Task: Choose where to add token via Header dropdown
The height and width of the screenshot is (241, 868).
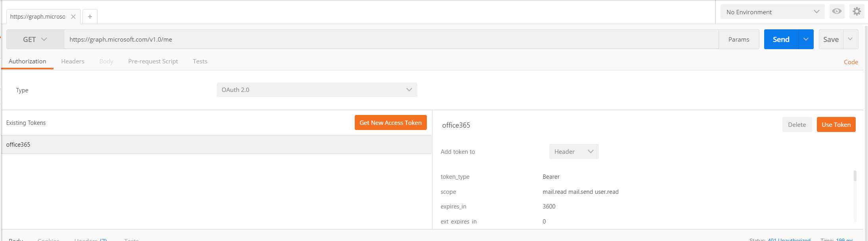Action: tap(574, 151)
